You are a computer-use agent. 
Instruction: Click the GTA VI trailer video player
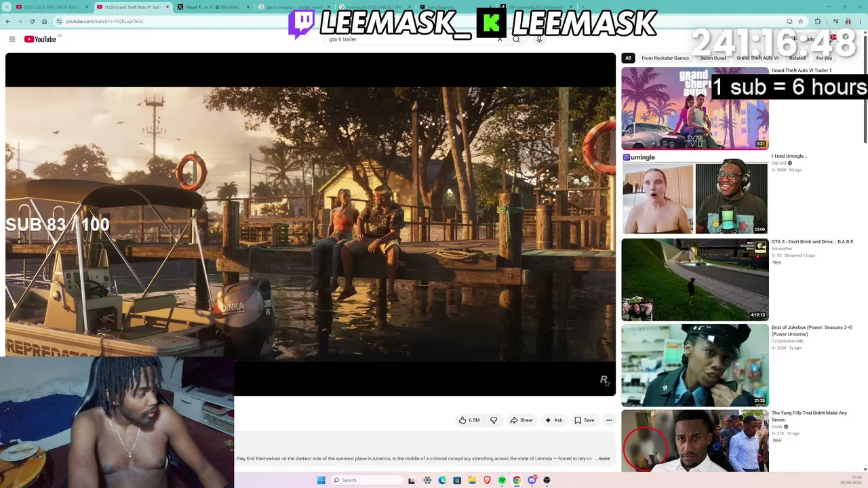311,224
